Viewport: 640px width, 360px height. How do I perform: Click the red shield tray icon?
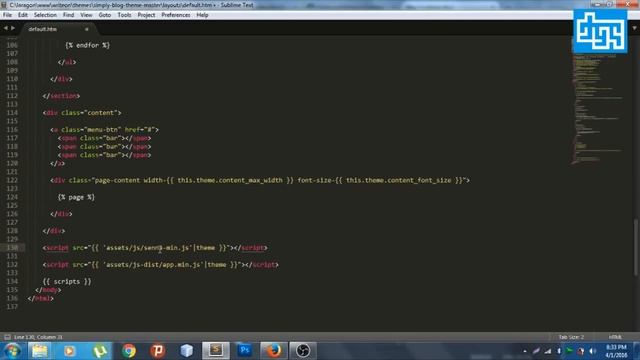point(581,351)
